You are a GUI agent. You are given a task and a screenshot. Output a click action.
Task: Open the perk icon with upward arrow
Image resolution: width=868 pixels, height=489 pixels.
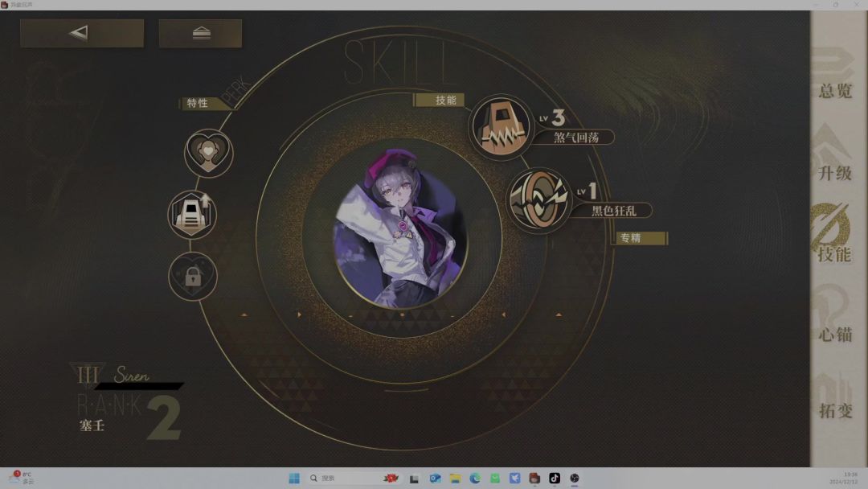point(192,215)
